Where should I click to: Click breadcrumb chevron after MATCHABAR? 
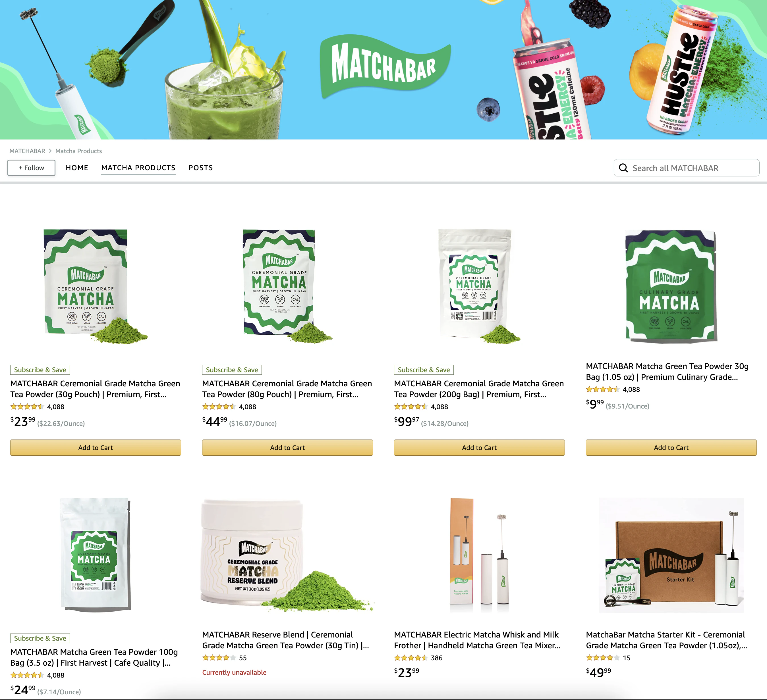click(50, 151)
